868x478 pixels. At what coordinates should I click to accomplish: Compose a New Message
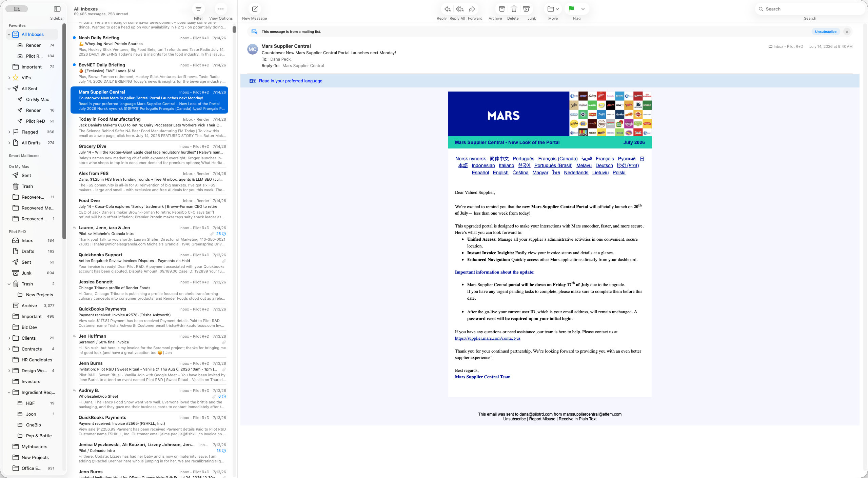[255, 9]
